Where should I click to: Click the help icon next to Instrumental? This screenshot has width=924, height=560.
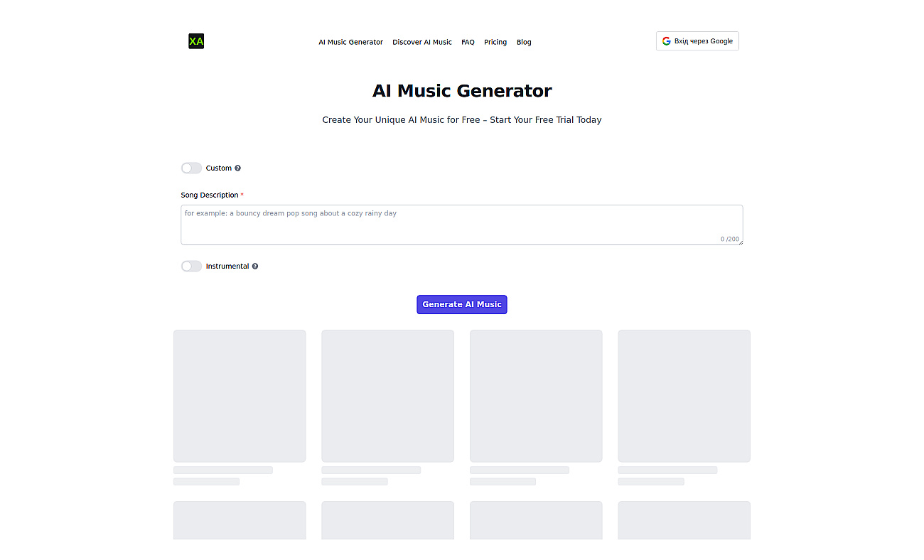click(x=255, y=266)
